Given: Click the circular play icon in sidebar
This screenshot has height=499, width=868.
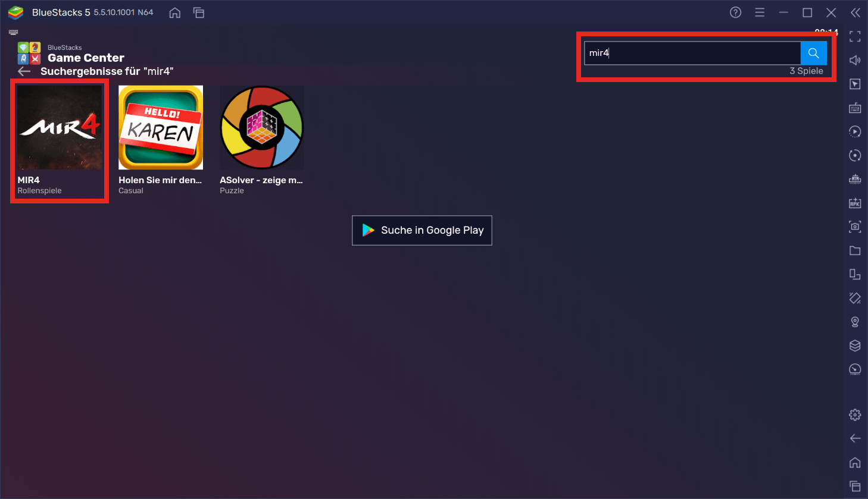Looking at the screenshot, I should (855, 131).
